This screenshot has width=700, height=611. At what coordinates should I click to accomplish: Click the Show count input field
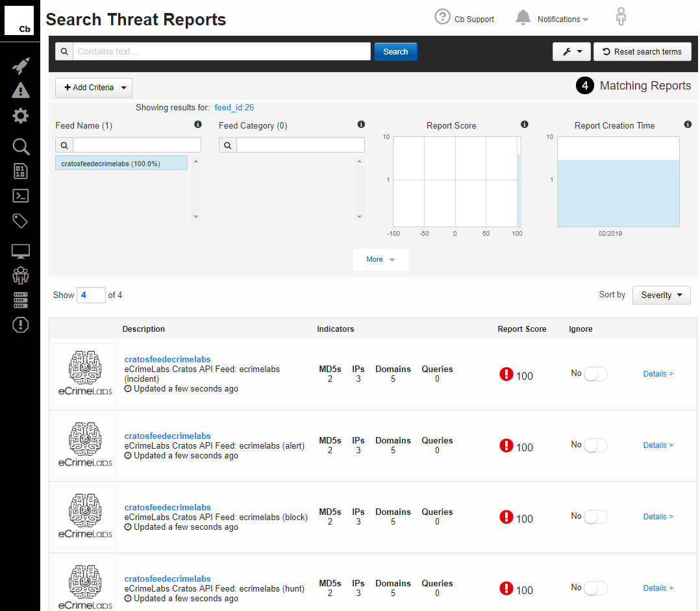click(91, 295)
